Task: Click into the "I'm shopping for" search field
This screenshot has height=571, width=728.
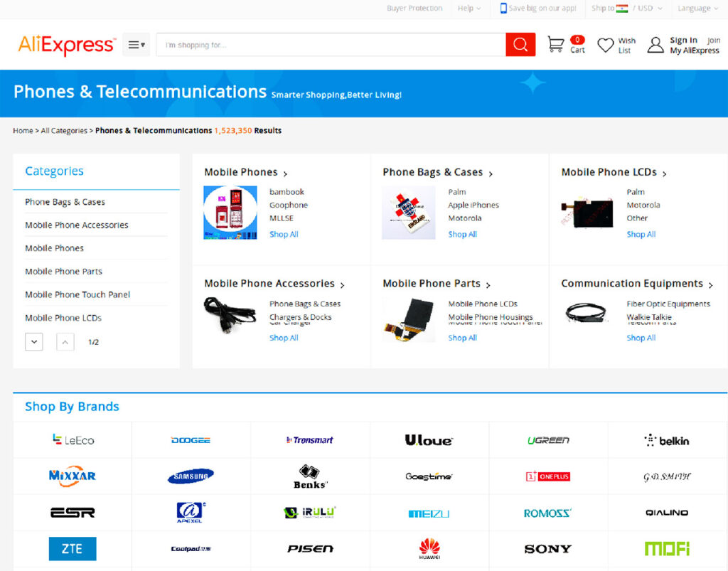Action: click(x=331, y=45)
